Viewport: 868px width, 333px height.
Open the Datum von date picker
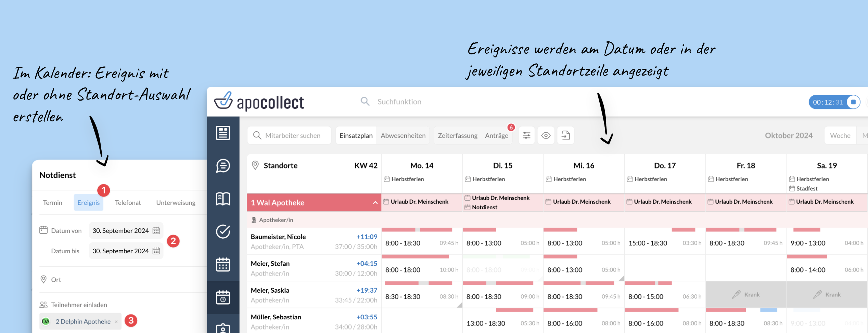[156, 231]
